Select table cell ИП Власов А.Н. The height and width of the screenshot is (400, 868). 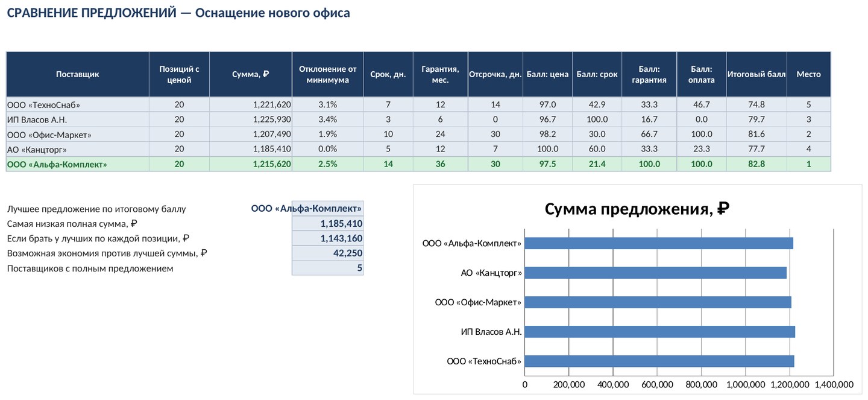click(x=78, y=119)
